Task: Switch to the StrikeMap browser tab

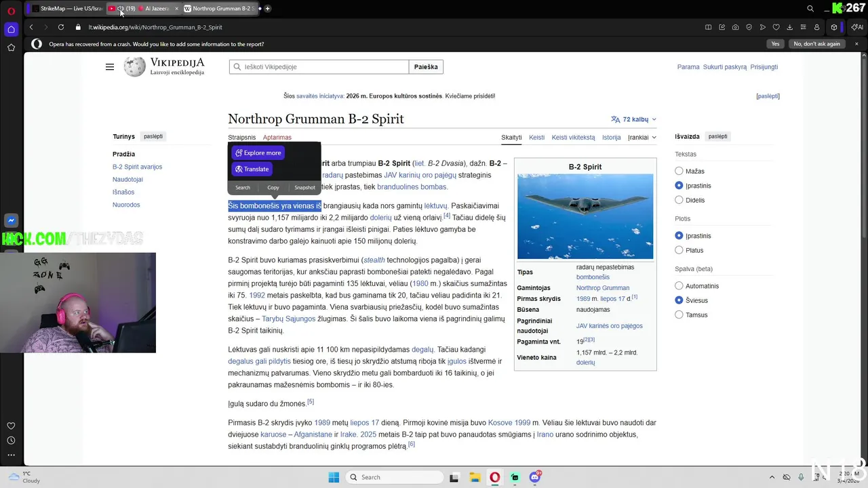Action: click(66, 9)
